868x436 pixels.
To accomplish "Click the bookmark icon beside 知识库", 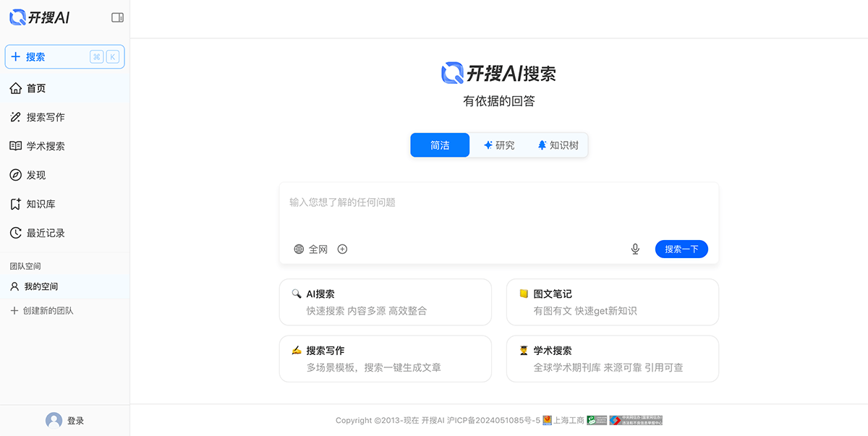I will point(15,204).
